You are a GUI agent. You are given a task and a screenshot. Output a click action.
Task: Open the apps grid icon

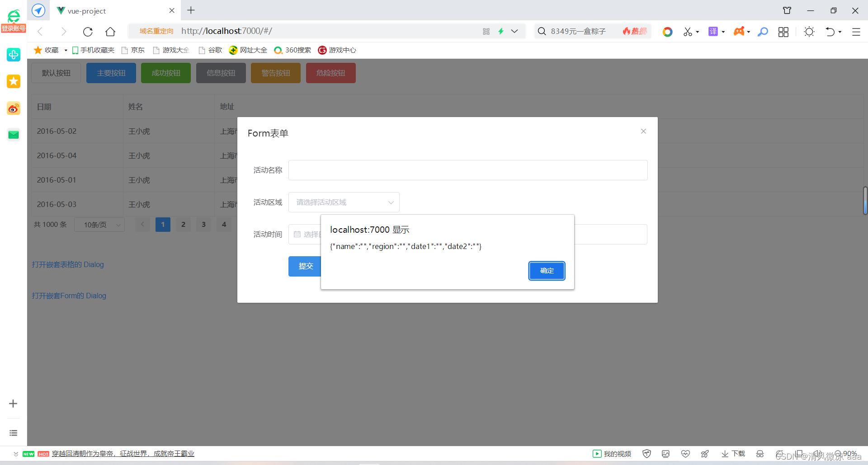pyautogui.click(x=783, y=32)
